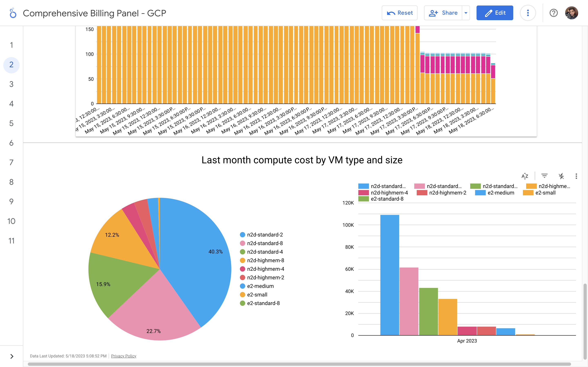This screenshot has height=367, width=588.
Task: Click the user profile avatar
Action: click(x=571, y=13)
